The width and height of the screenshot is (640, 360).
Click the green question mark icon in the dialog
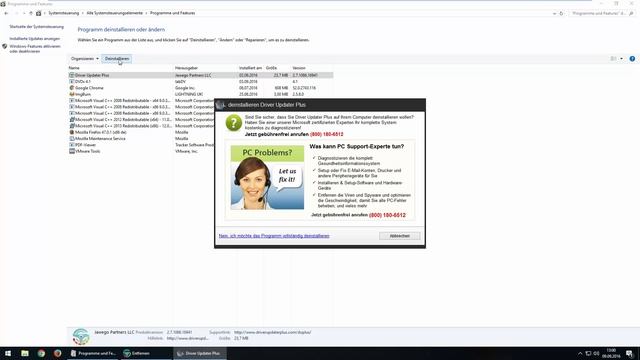(234, 123)
